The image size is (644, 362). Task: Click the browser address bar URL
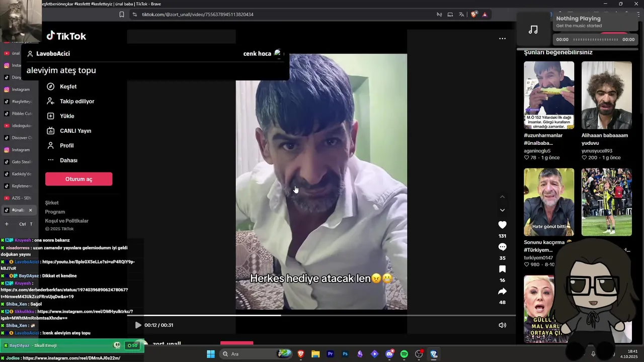(x=198, y=15)
